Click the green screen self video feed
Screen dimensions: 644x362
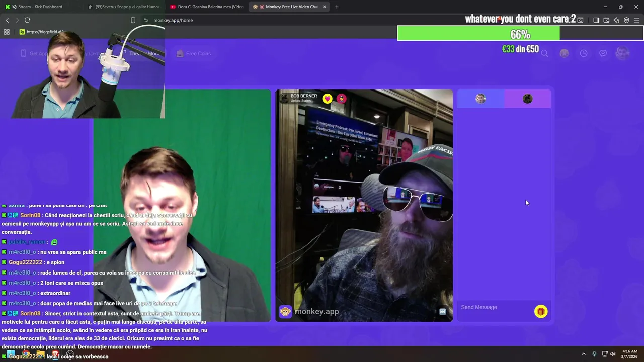point(182,205)
